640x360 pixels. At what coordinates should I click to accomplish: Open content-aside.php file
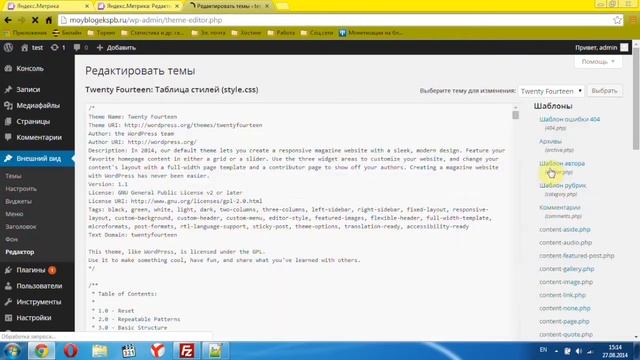click(x=564, y=229)
